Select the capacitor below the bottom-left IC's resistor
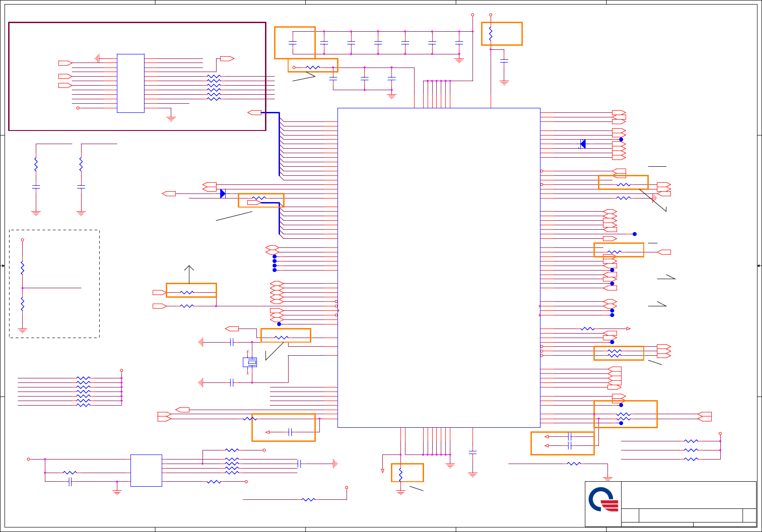Screen dimensions: 762x532 tap(70, 482)
